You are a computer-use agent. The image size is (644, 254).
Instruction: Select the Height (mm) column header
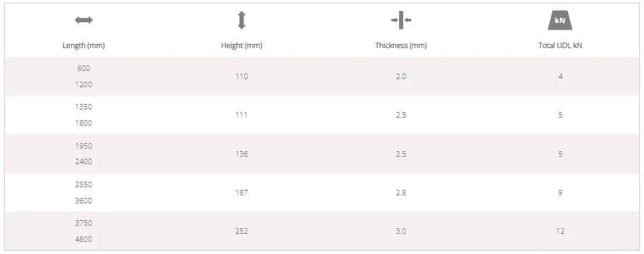click(x=241, y=45)
